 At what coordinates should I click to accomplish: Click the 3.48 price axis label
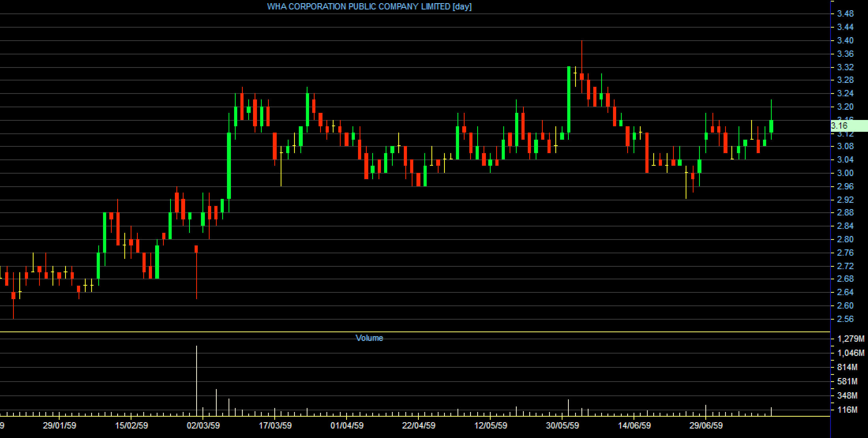point(845,13)
